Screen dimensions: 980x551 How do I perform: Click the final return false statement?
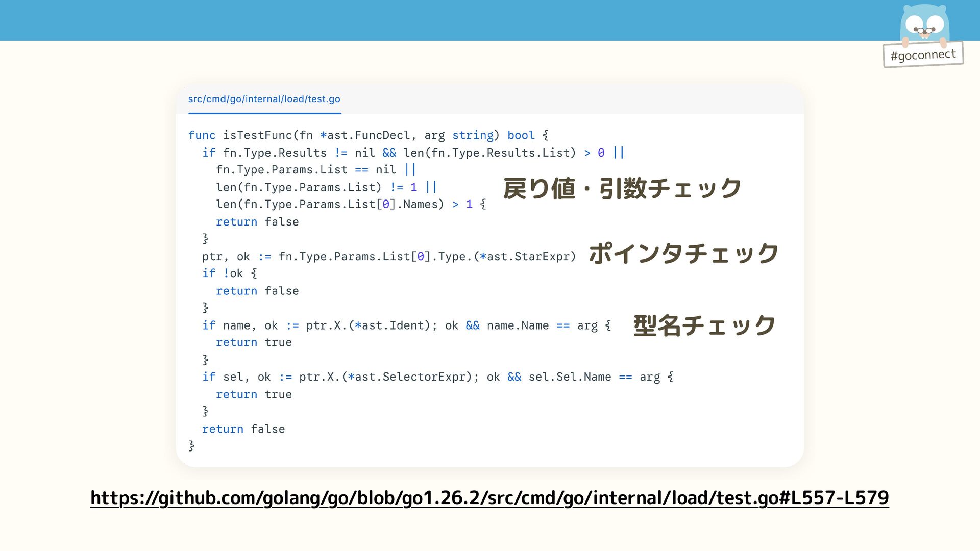243,429
